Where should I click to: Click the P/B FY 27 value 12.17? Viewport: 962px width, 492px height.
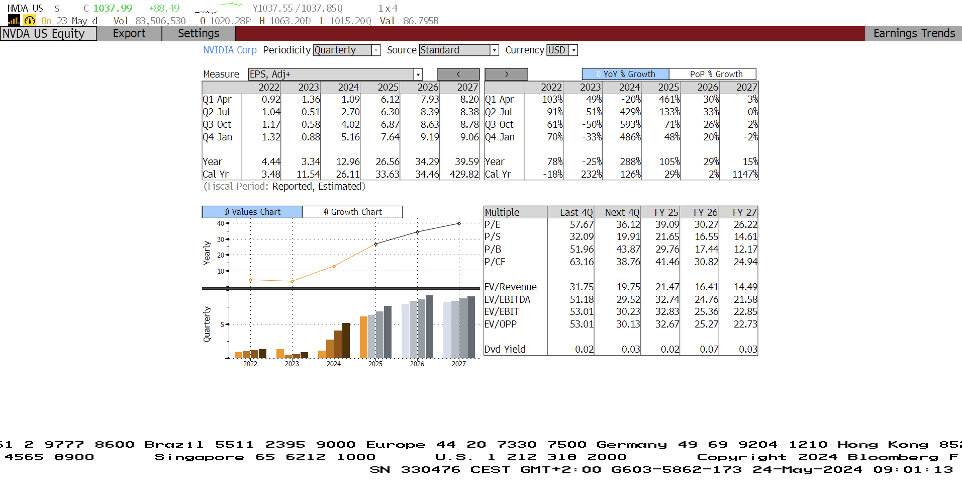745,250
